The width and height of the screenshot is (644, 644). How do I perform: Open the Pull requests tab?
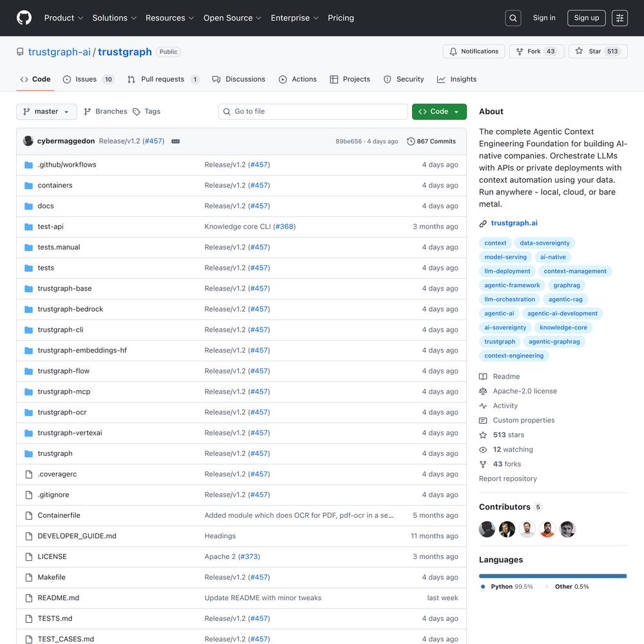click(x=164, y=79)
